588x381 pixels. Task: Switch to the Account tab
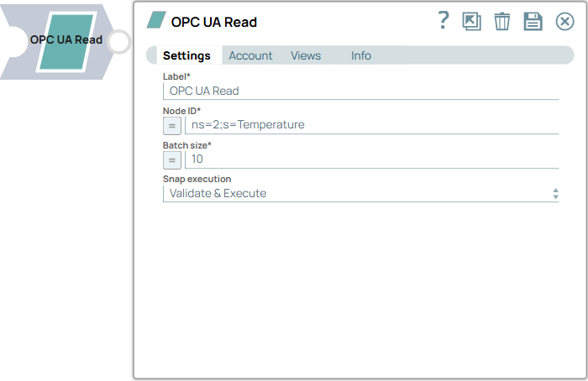pos(250,55)
